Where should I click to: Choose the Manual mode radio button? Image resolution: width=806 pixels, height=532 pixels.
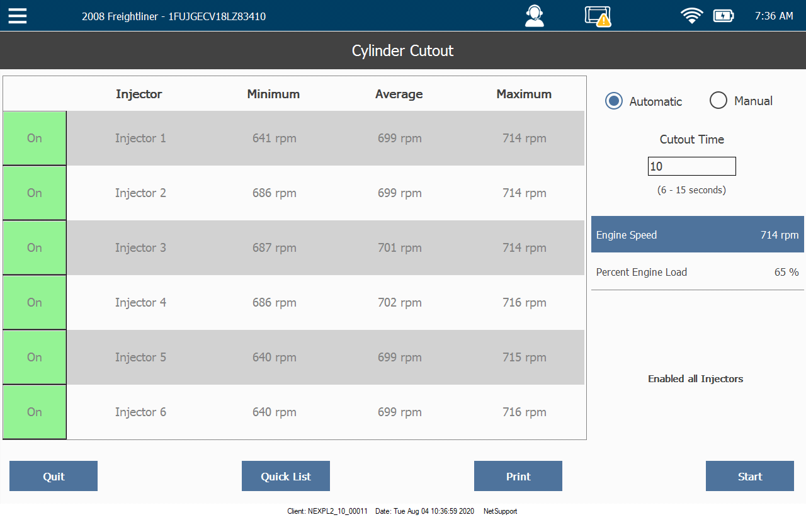click(x=718, y=101)
